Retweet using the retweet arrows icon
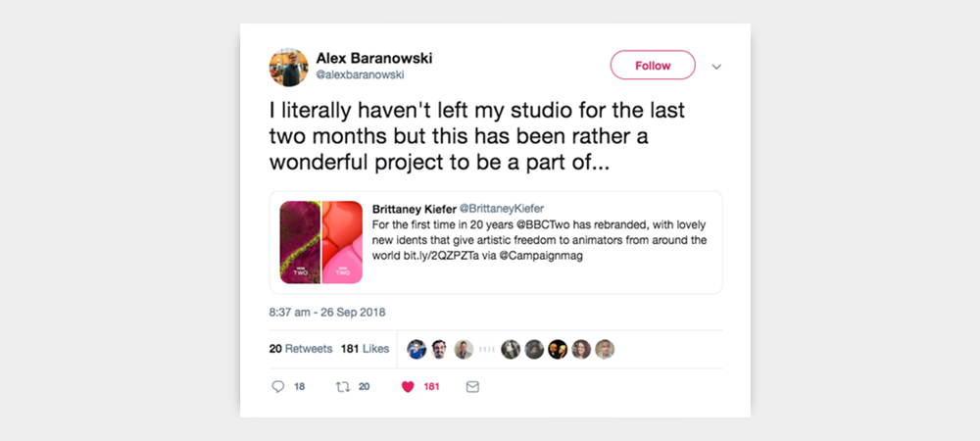 point(343,387)
